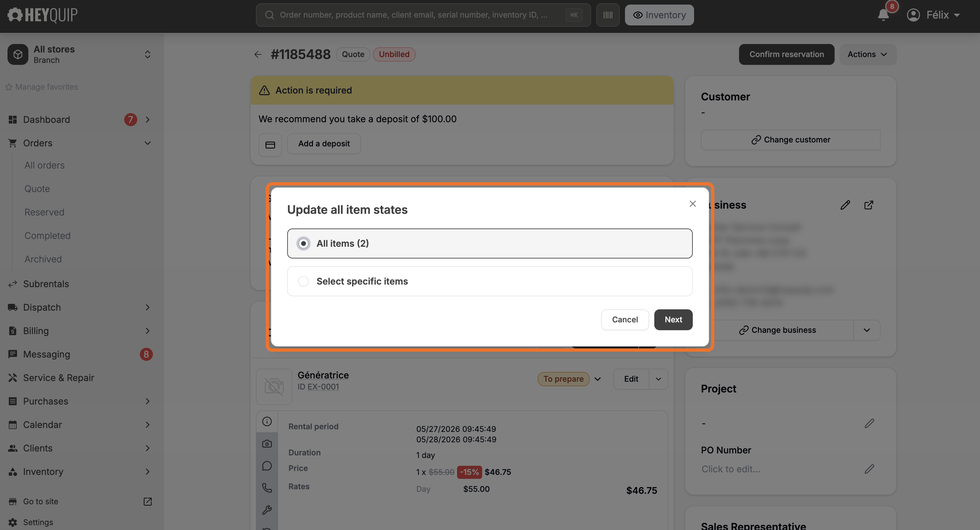980x530 pixels.
Task: Click the order search field
Action: pos(423,15)
